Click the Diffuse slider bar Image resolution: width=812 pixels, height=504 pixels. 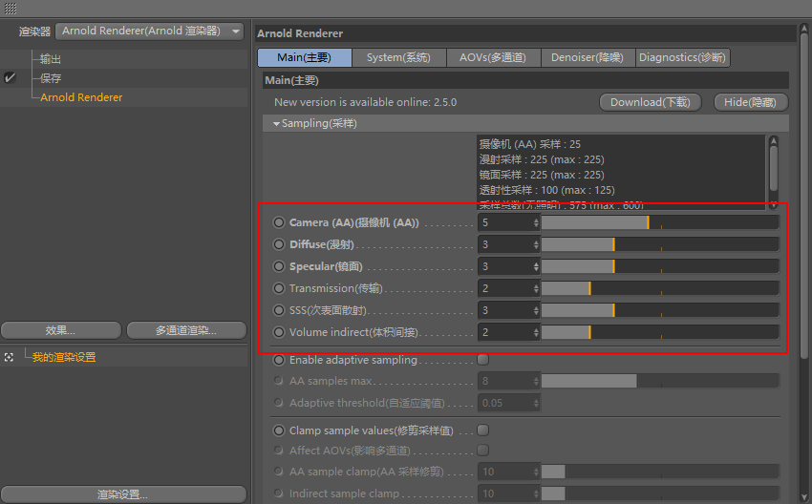(660, 244)
